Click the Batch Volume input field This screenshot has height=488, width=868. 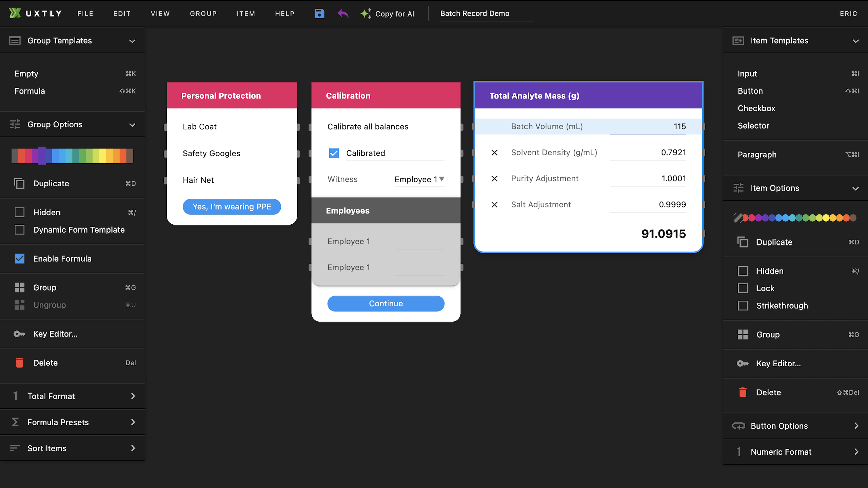(648, 126)
